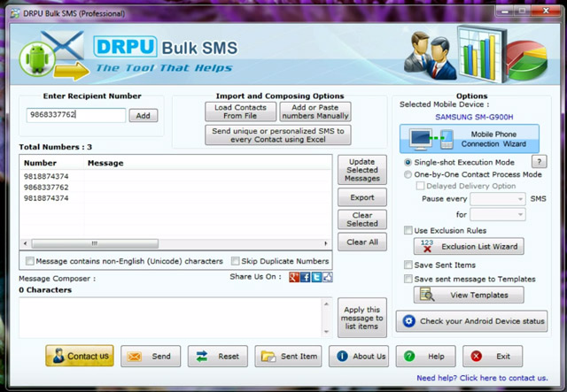The height and width of the screenshot is (392, 567).
Task: Check Save sent message to Templates
Action: click(408, 279)
